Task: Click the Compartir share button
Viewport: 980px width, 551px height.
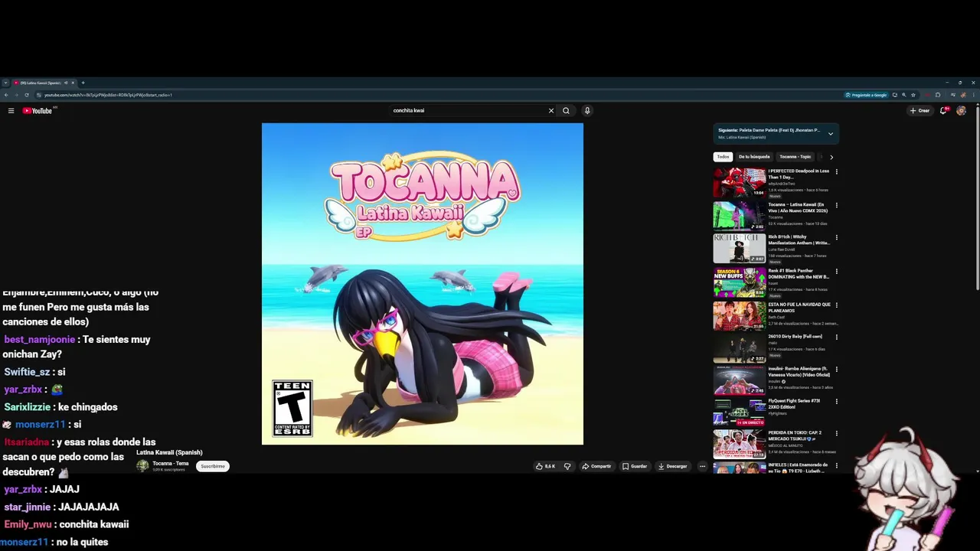Action: pos(596,466)
